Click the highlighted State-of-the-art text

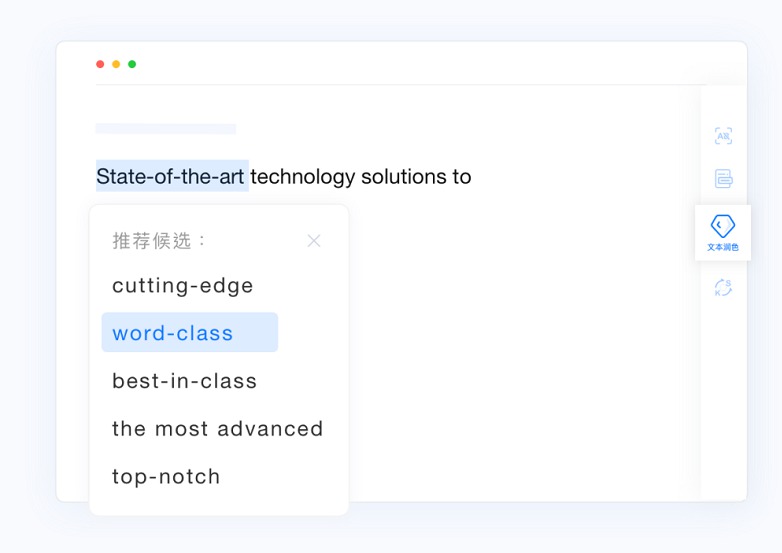172,176
